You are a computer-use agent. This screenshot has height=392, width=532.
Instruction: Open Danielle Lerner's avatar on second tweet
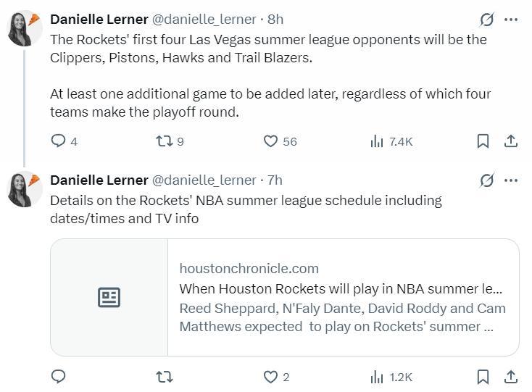point(24,189)
